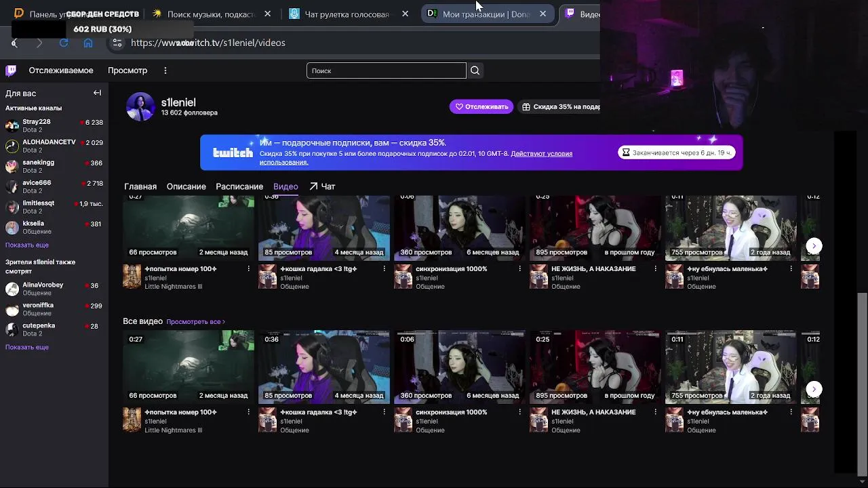Open AlinaVorobey channel in sidebar

(x=54, y=289)
